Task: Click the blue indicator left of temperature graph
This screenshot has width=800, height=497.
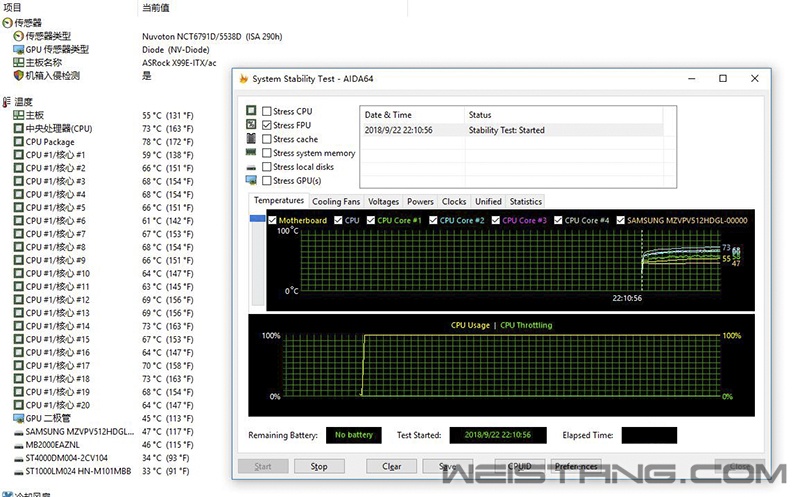Action: (260, 220)
